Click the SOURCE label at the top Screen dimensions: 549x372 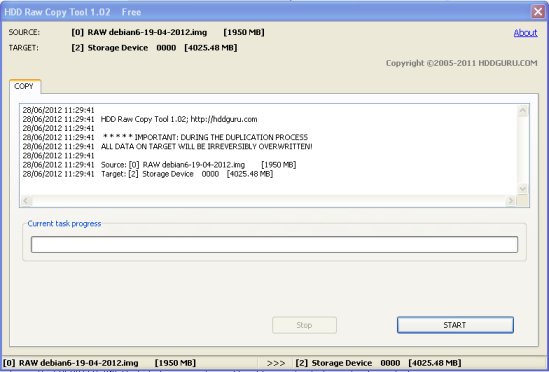click(24, 32)
